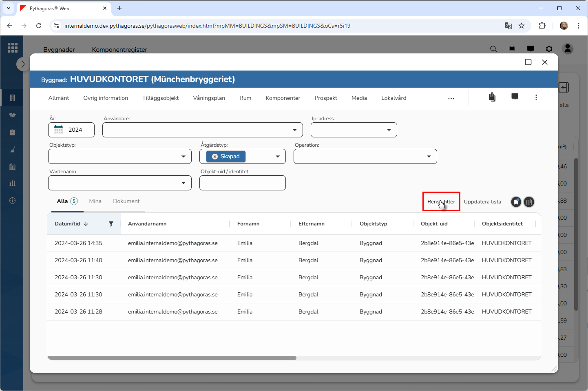The image size is (588, 391).
Task: Select the Mina tab
Action: tap(95, 201)
